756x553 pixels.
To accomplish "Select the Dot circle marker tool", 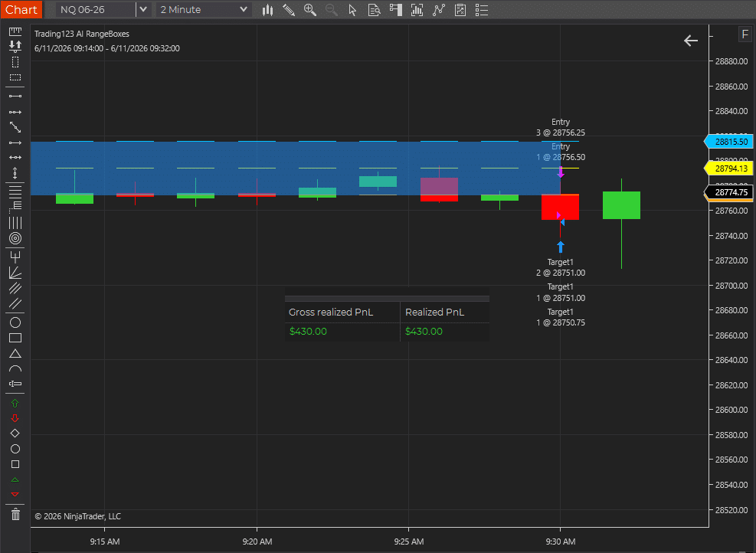I will [x=15, y=449].
